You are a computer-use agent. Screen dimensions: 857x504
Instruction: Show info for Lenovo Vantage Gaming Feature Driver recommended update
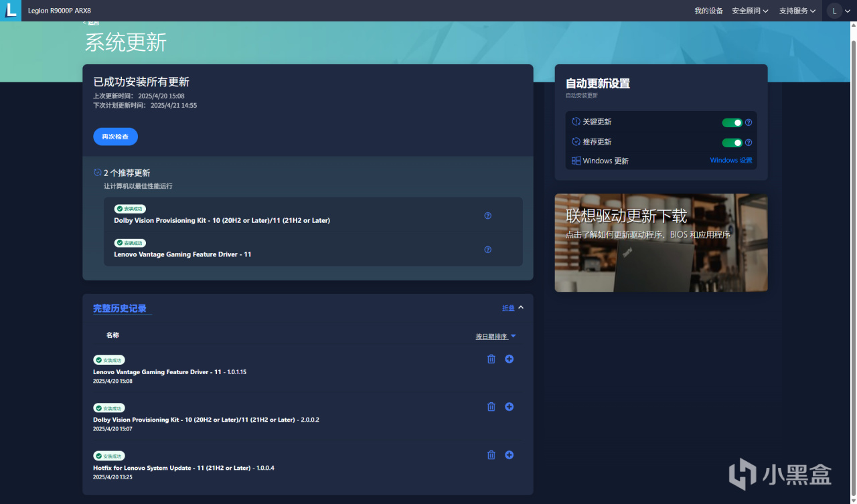click(x=487, y=250)
